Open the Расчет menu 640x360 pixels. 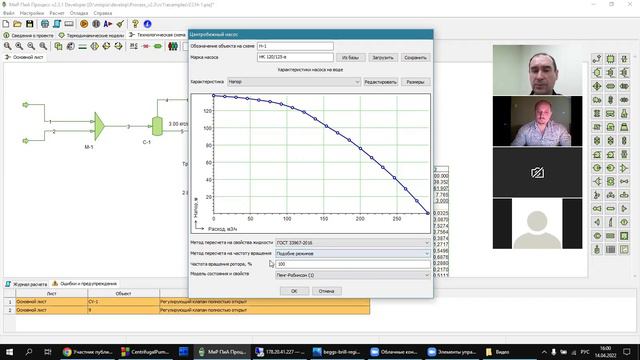[57, 13]
